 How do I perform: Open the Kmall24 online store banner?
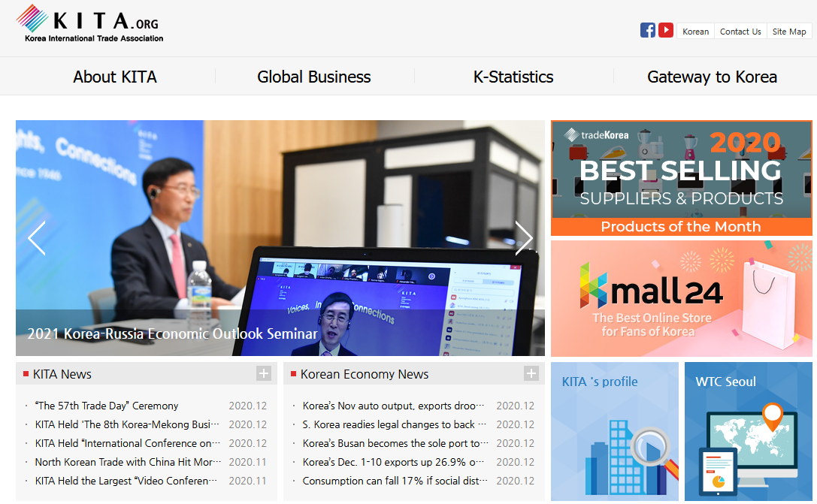[682, 298]
